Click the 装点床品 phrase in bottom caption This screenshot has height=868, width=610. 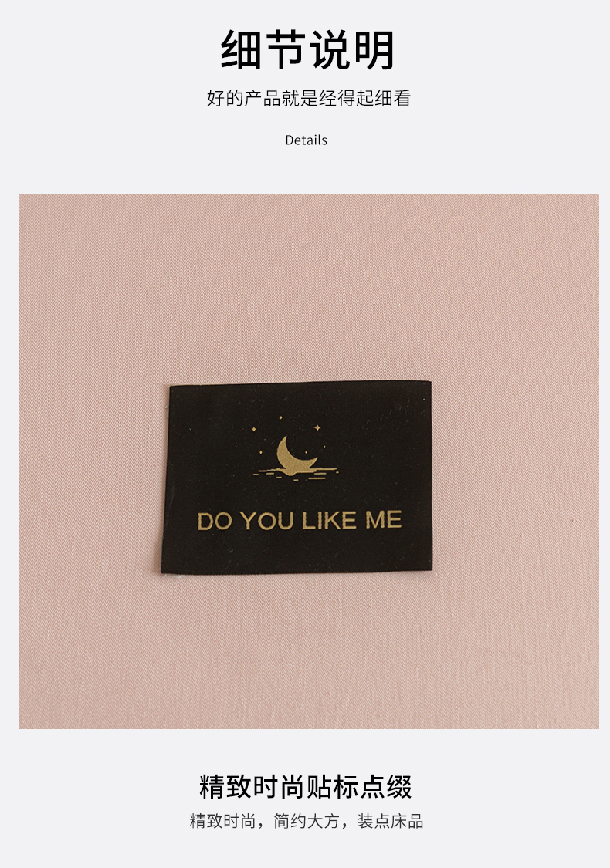tap(390, 821)
